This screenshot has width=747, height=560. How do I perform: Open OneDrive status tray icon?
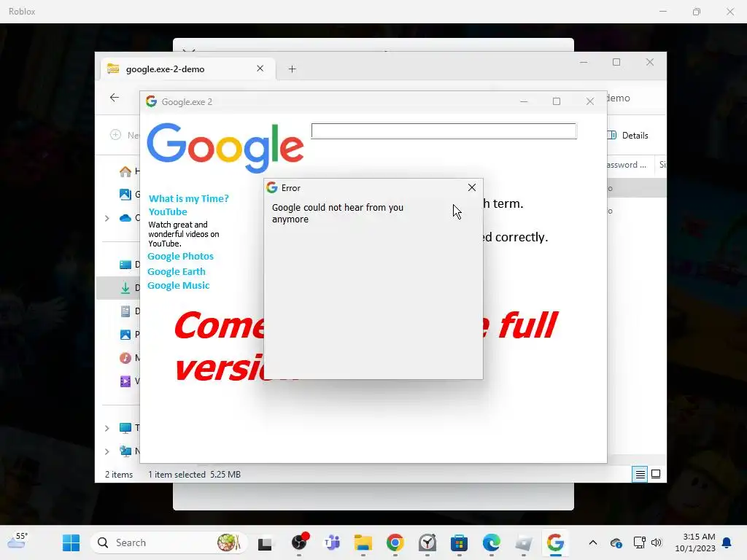(x=616, y=542)
